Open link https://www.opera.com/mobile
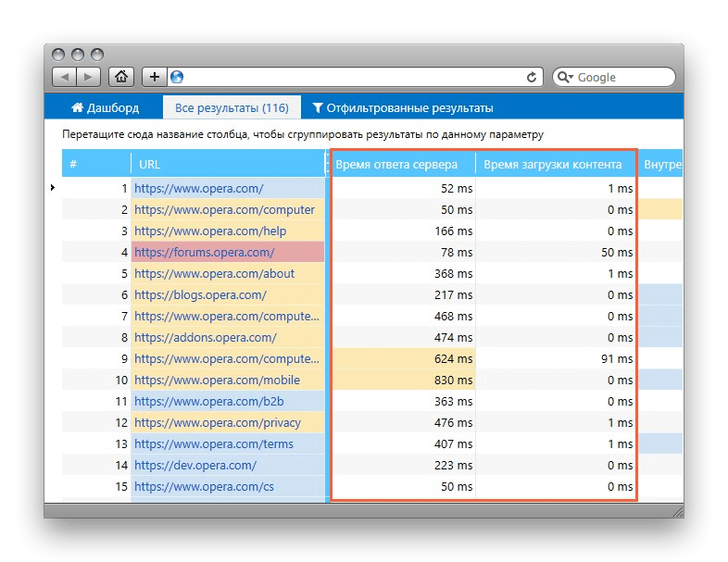Viewport: 728px width, 562px height. pos(217,381)
